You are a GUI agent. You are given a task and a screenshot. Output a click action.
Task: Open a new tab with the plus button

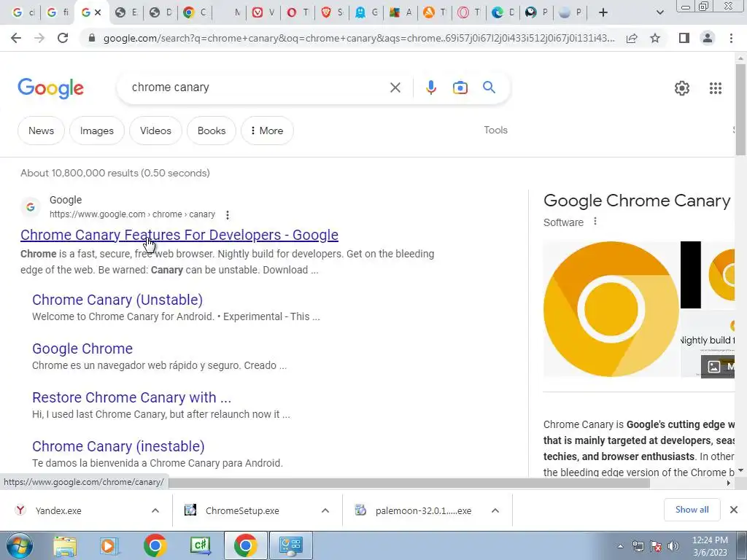point(603,13)
